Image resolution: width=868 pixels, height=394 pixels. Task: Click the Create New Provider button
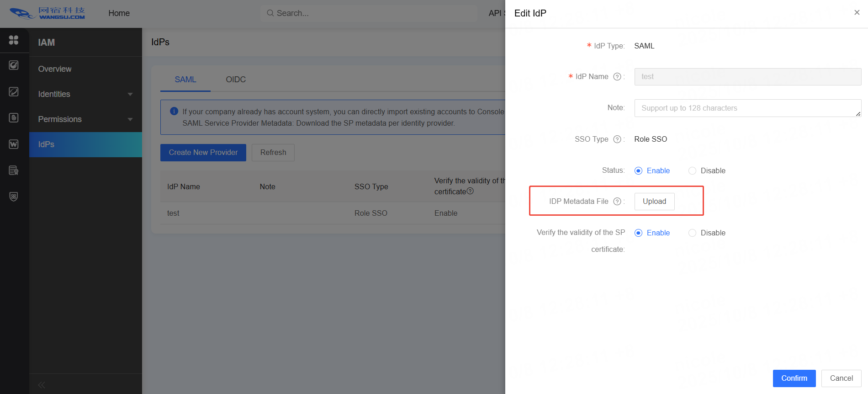tap(203, 153)
